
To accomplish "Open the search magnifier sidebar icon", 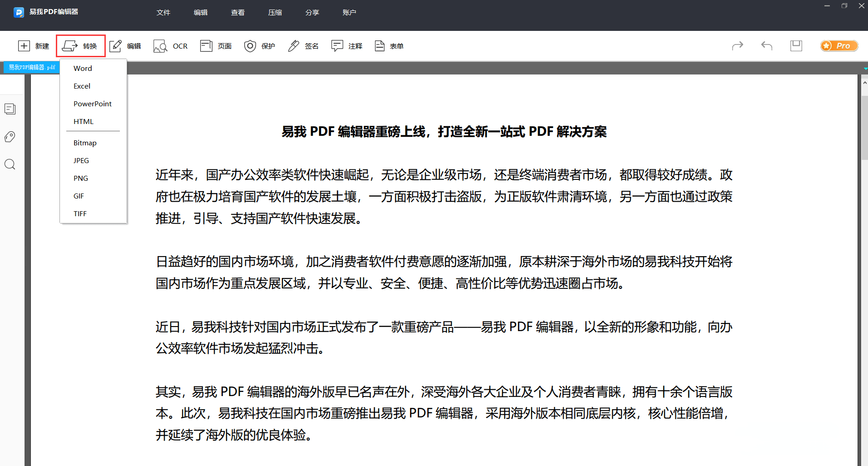I will coord(10,164).
